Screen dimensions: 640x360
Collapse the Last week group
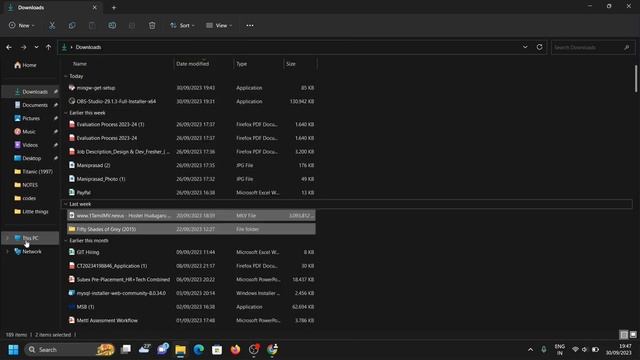tap(66, 204)
